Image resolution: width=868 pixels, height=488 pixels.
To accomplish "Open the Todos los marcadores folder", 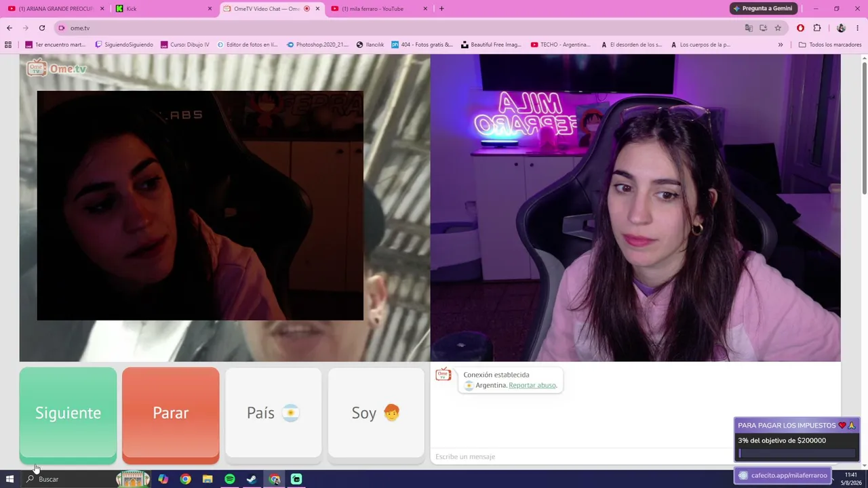I will pos(829,45).
